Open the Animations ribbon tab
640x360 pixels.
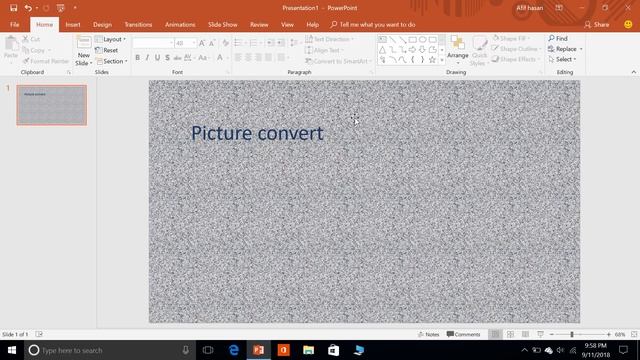(180, 24)
